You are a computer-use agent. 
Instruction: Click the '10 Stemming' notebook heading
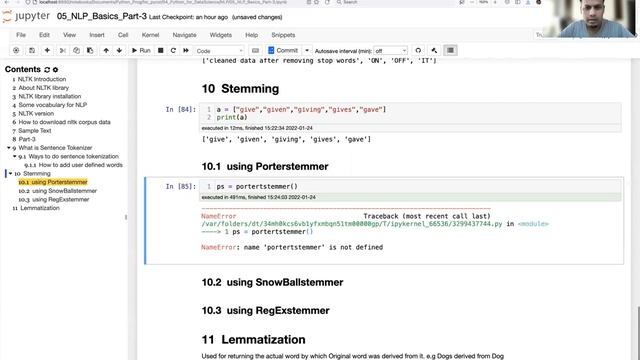pos(240,89)
